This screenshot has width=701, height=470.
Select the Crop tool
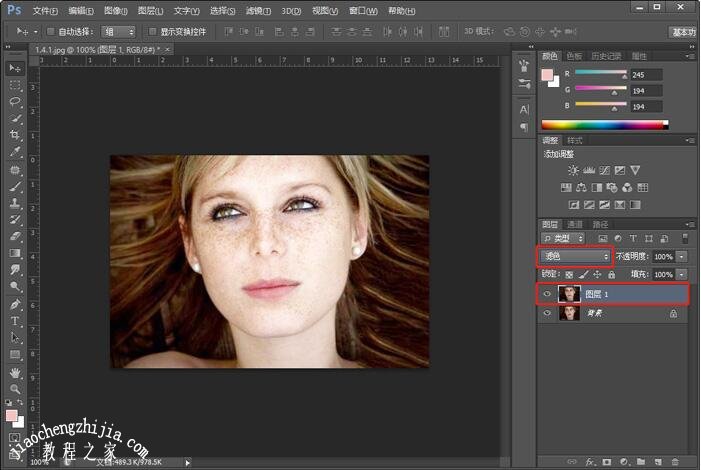[x=15, y=135]
